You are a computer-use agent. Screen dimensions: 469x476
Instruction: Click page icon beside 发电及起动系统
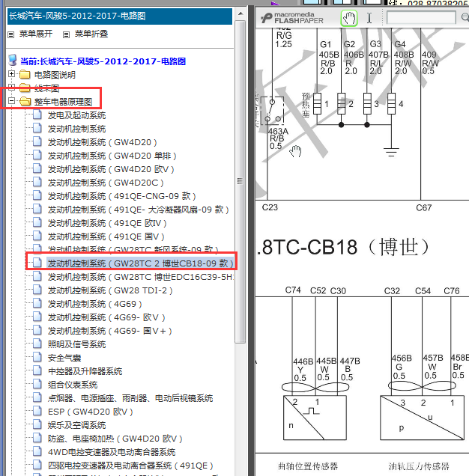pos(37,115)
